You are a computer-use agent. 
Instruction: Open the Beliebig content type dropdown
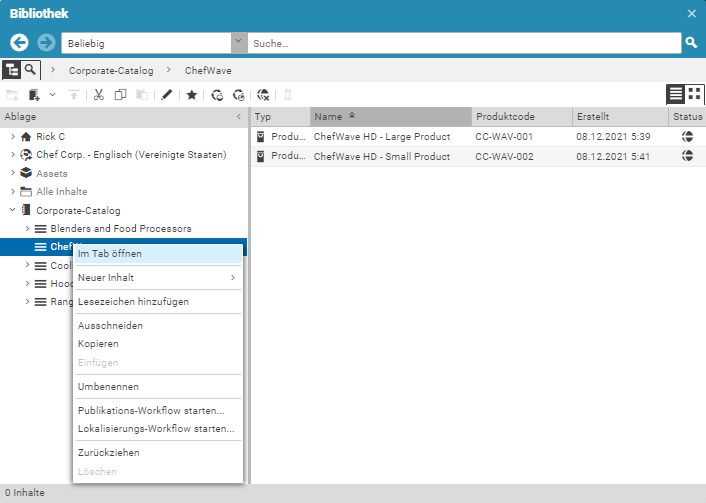pos(238,43)
